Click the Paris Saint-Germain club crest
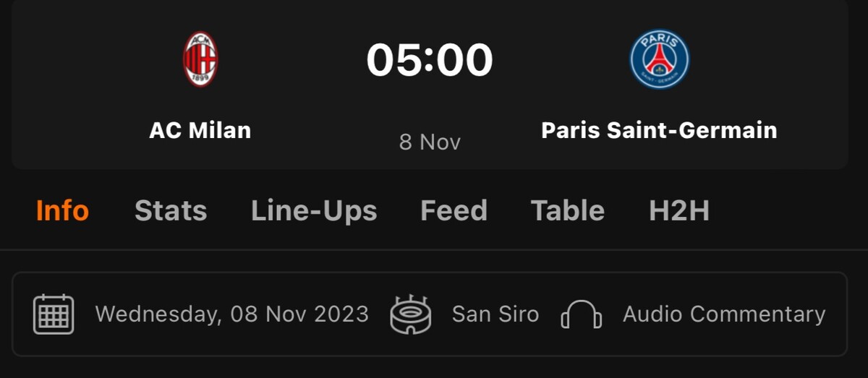Screen dimensions: 868x378 coord(659,59)
